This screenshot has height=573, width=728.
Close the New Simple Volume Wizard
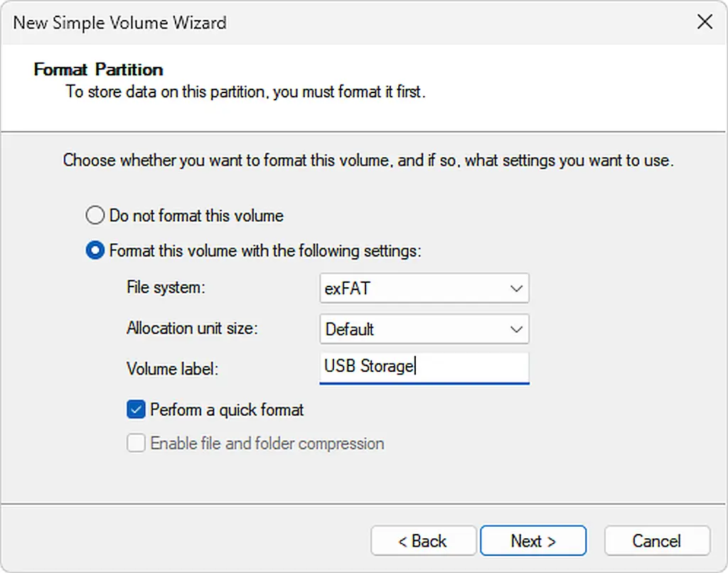point(705,21)
